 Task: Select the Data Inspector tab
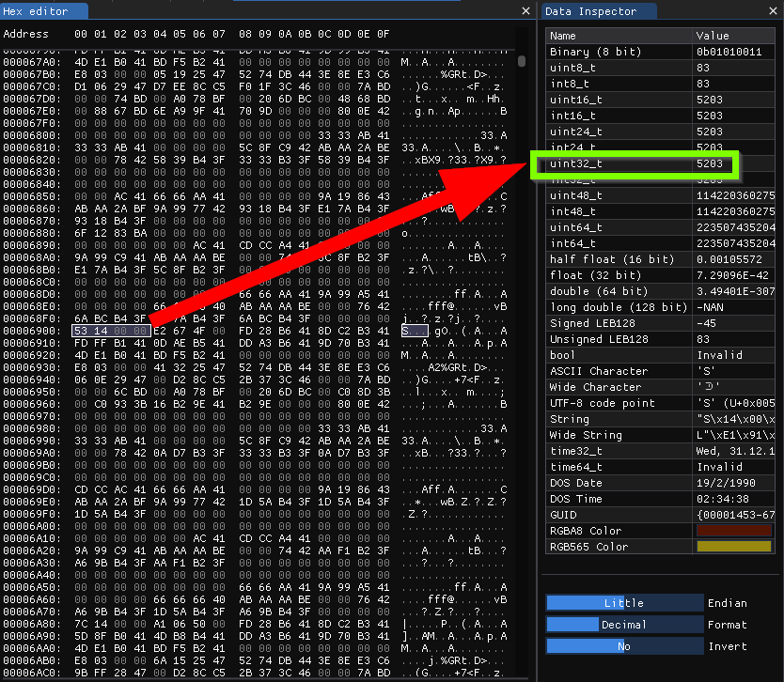click(x=590, y=11)
